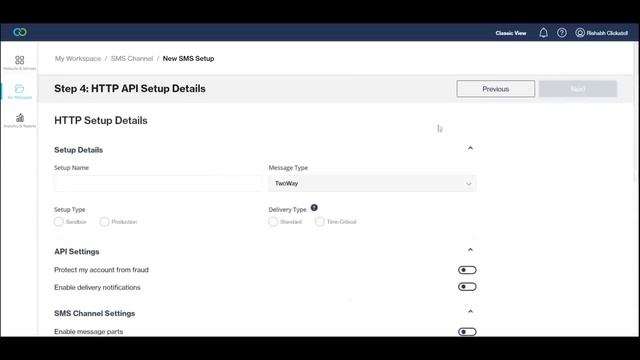
Task: Collapse the SMS Channel Settings section
Action: (470, 311)
